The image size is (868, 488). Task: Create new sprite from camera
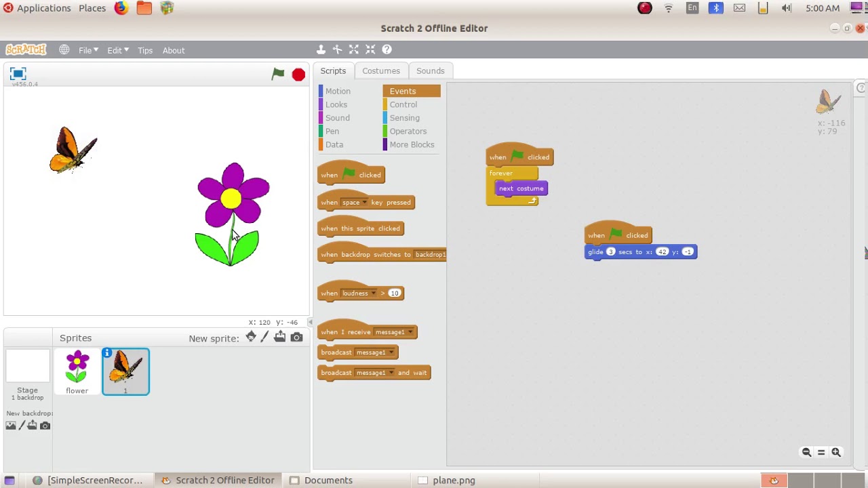296,338
